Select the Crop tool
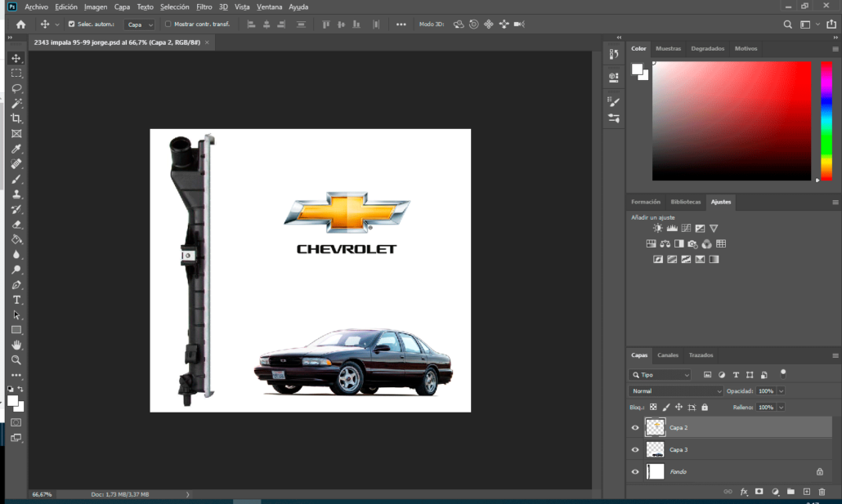 (16, 118)
